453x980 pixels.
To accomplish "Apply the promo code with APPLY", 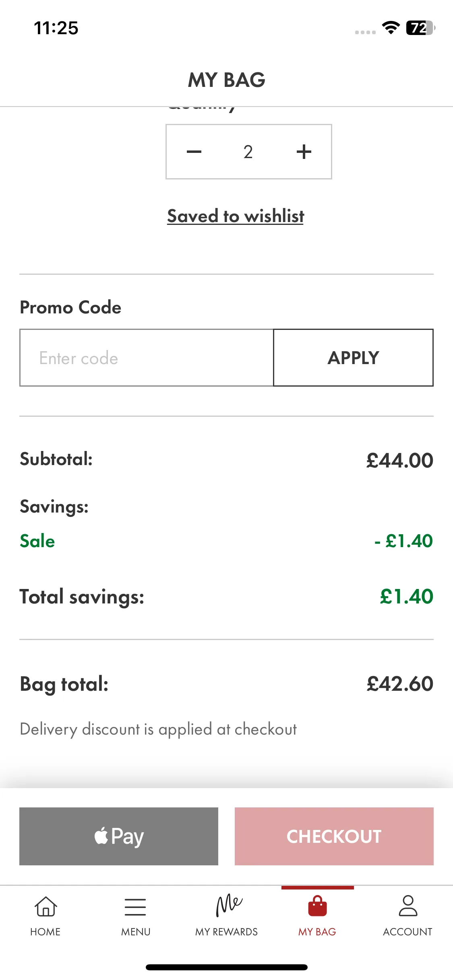I will point(354,358).
